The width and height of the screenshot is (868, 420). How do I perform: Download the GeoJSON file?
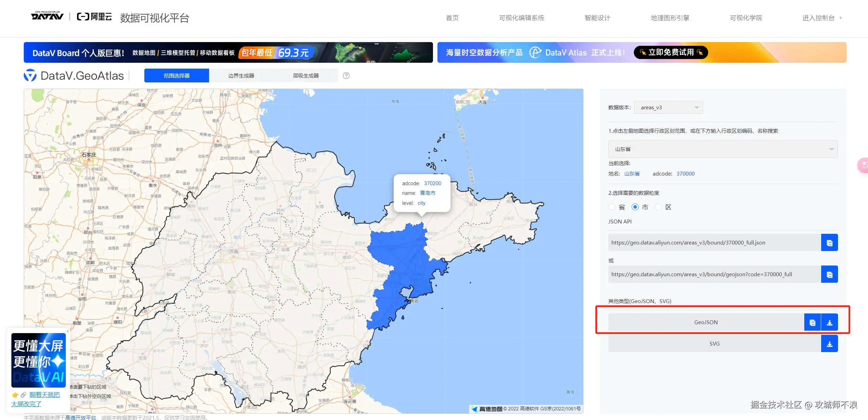click(x=829, y=322)
